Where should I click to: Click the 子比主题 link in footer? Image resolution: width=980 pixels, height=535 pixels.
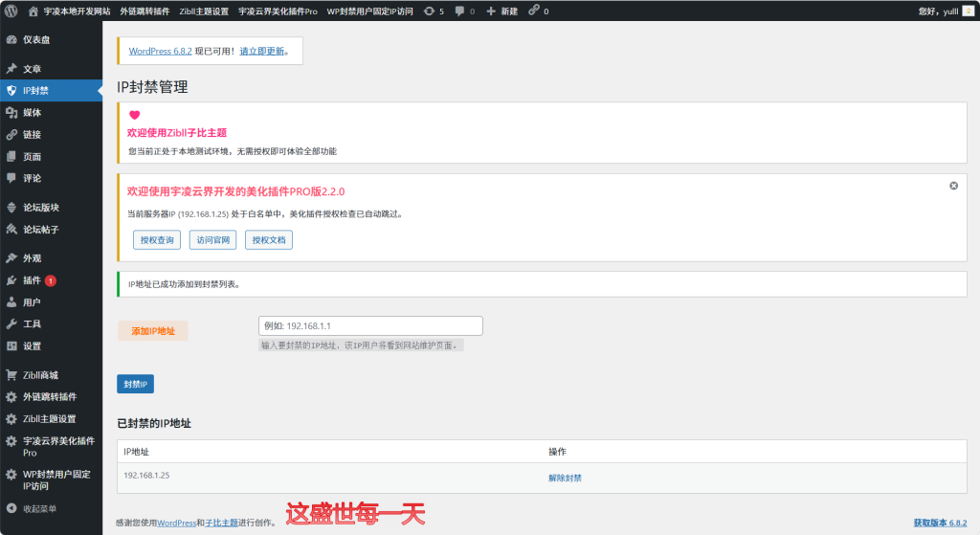pos(221,523)
